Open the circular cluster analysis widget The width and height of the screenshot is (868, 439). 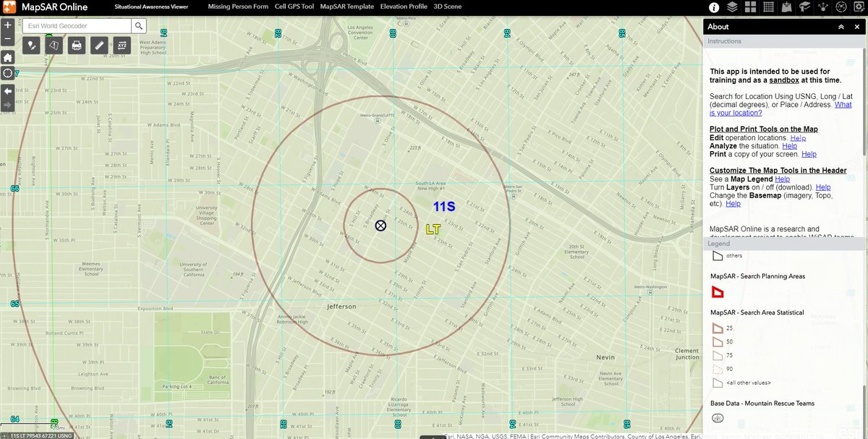[841, 7]
